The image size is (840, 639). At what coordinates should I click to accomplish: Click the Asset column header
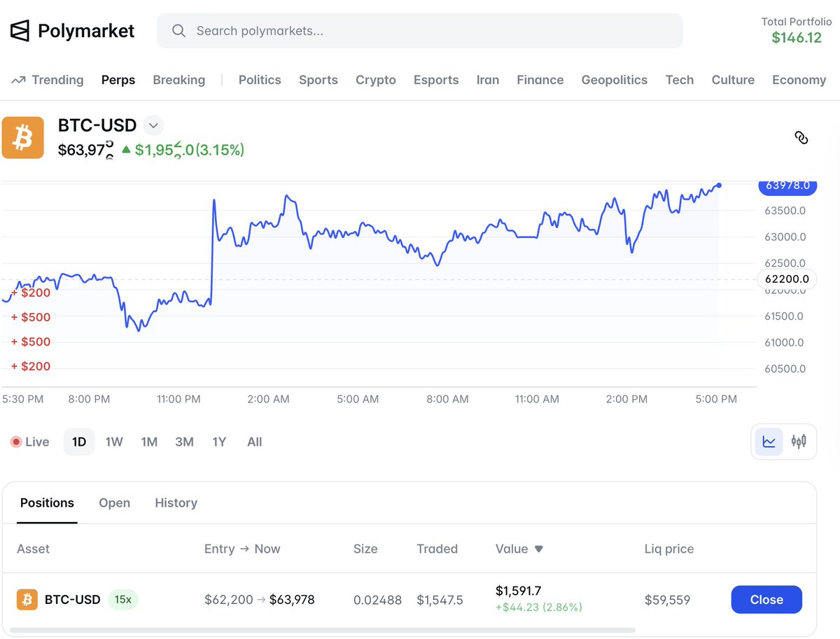33,549
